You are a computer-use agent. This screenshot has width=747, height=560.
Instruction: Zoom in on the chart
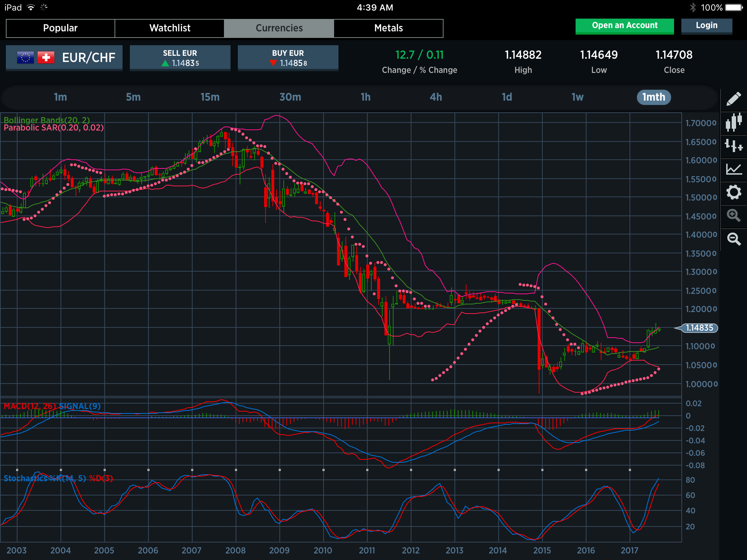pos(734,215)
